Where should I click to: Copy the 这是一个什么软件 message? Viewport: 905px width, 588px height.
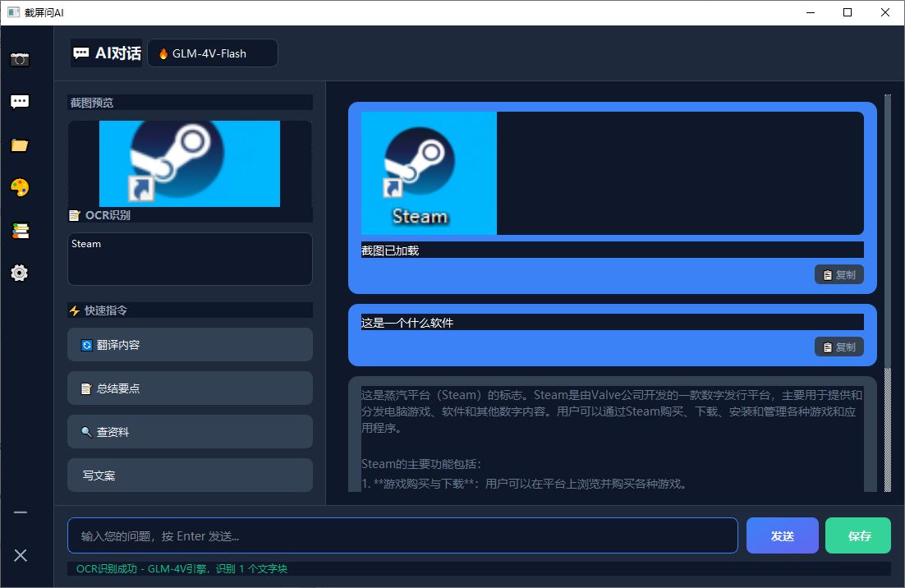click(x=839, y=347)
